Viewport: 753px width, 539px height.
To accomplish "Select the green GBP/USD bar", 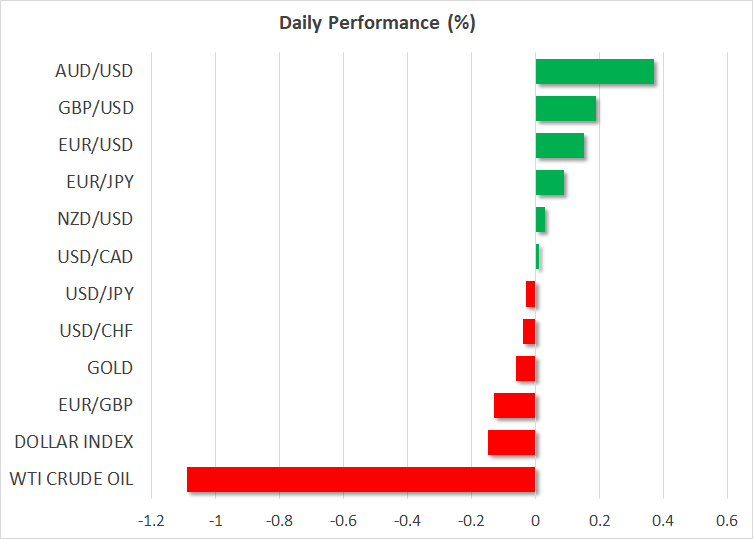I will (565, 108).
